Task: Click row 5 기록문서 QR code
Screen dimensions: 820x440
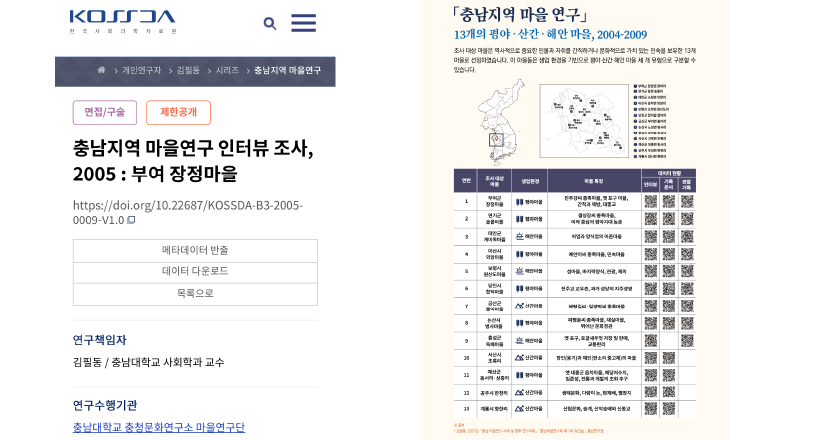Action: point(669,271)
